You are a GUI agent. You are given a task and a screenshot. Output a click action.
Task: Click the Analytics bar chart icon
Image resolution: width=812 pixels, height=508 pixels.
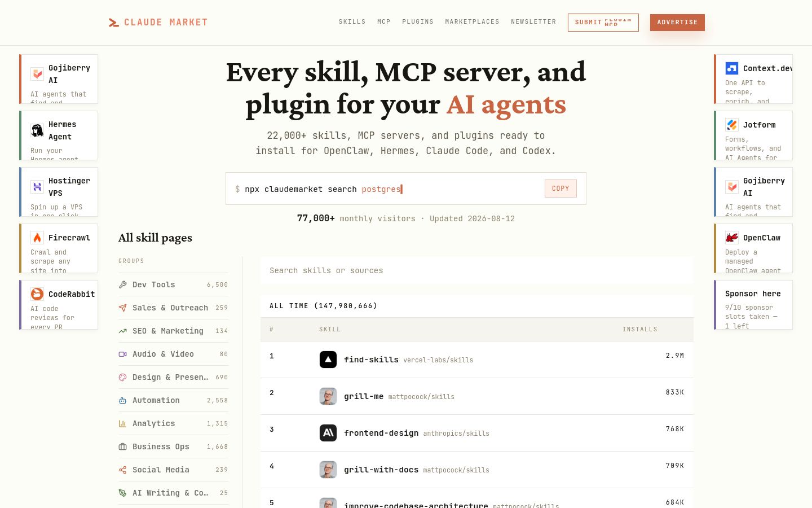(x=122, y=423)
